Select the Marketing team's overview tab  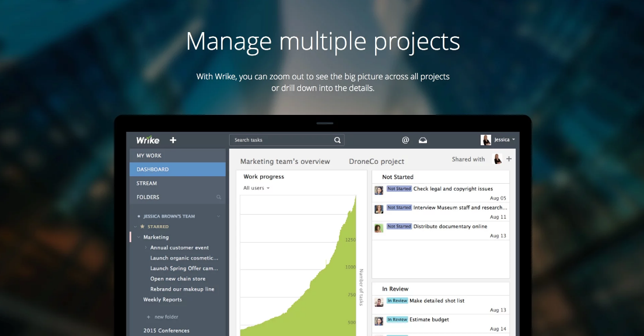(285, 162)
